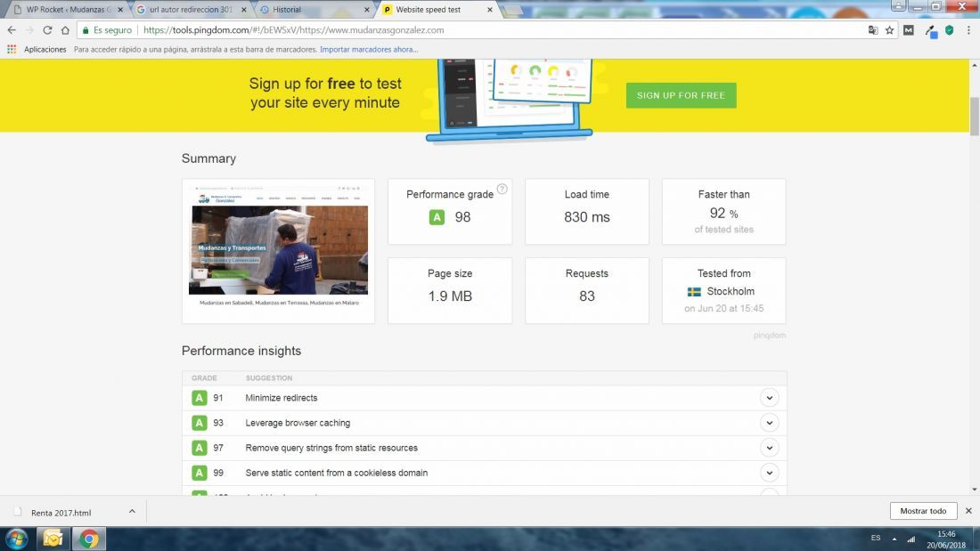Click the Load time 830 ms card
The height and width of the screenshot is (551, 980).
pyautogui.click(x=587, y=211)
